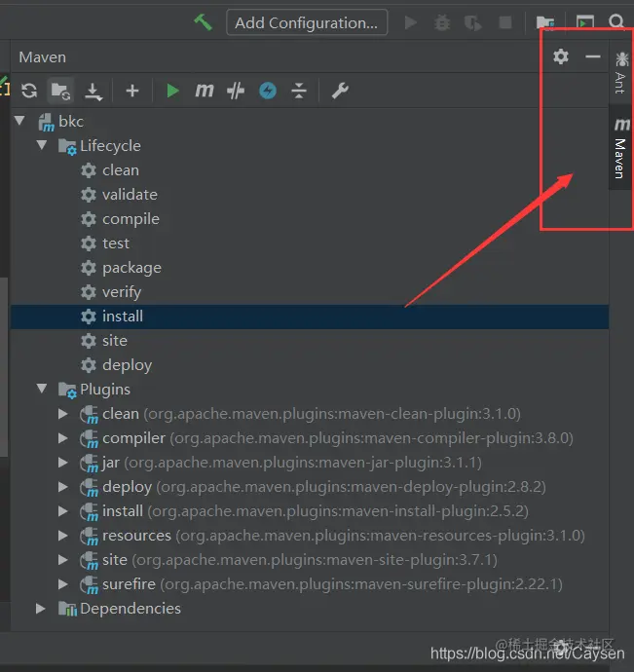Viewport: 634px width, 672px height.
Task: Expand the install plugin node
Action: 63,511
